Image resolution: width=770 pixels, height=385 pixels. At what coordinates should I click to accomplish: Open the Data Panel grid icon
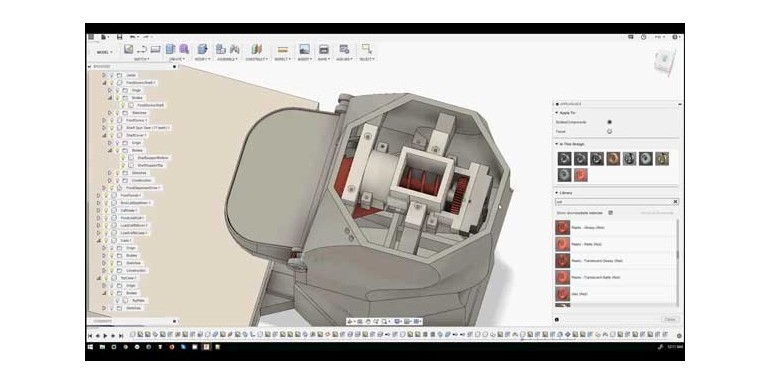tap(91, 37)
